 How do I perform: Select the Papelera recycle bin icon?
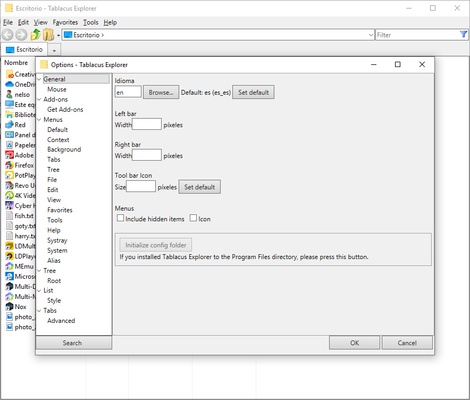point(9,145)
